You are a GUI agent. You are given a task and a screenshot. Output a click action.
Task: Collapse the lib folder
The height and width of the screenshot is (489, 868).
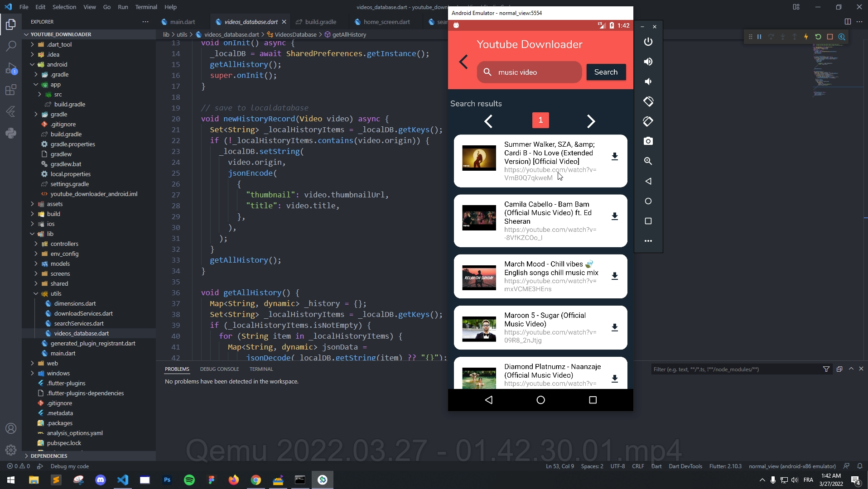coord(32,234)
